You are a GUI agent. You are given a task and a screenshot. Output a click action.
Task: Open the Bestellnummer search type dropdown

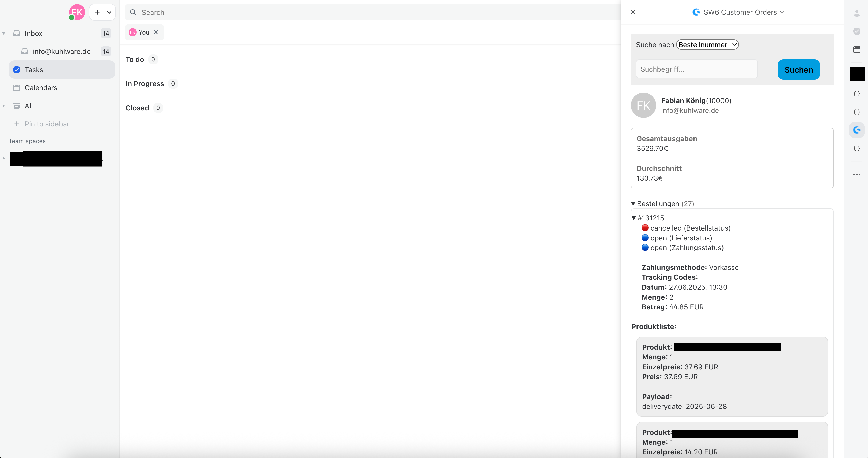707,45
